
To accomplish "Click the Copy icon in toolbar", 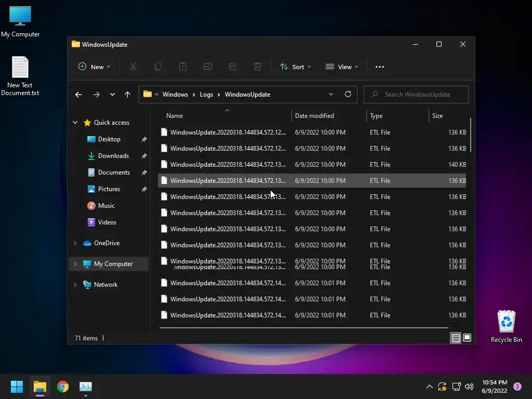I will point(158,67).
